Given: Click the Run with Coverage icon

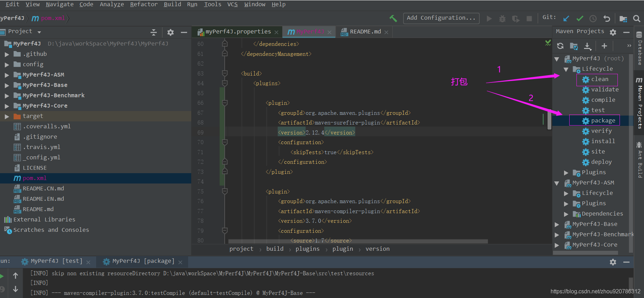Looking at the screenshot, I should coord(516,18).
